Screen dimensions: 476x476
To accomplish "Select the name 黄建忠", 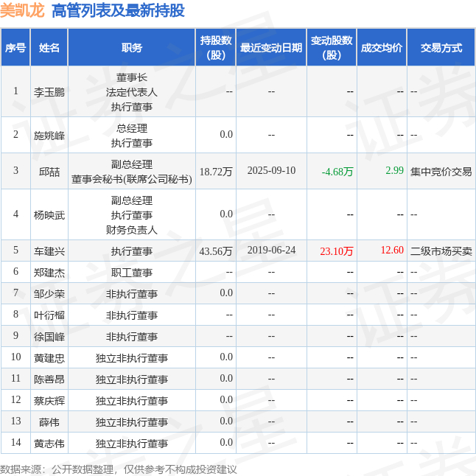I will (49, 358).
